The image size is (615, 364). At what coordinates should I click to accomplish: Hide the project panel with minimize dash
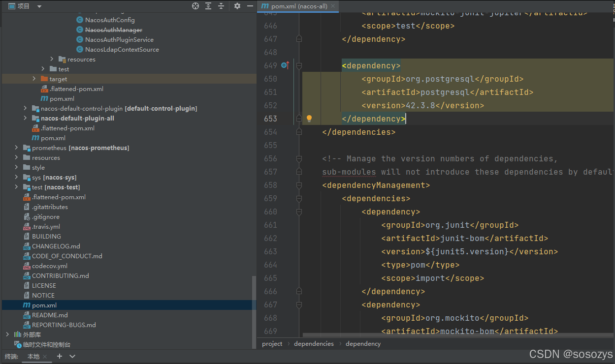(x=250, y=6)
